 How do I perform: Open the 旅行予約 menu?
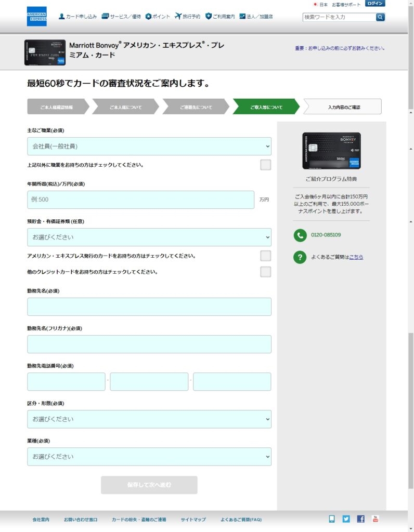(x=187, y=16)
